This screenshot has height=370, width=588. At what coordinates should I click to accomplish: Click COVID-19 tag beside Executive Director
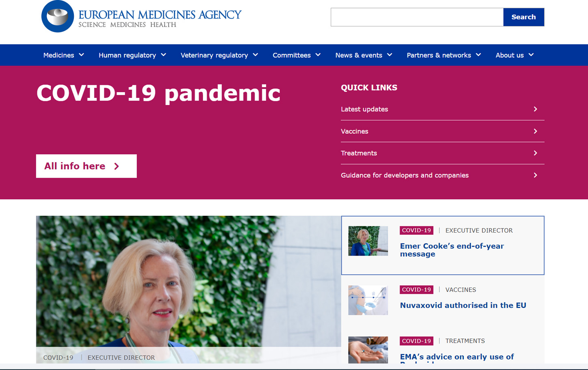[416, 230]
